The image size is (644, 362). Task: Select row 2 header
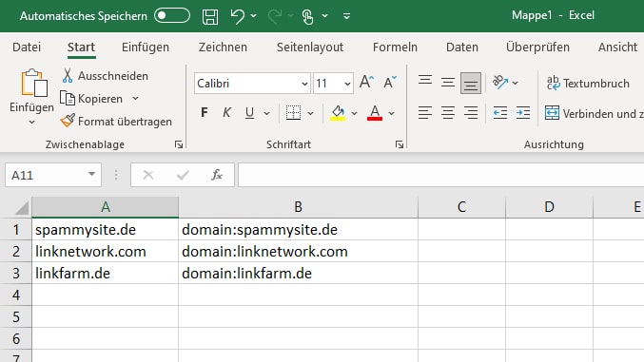[x=16, y=251]
